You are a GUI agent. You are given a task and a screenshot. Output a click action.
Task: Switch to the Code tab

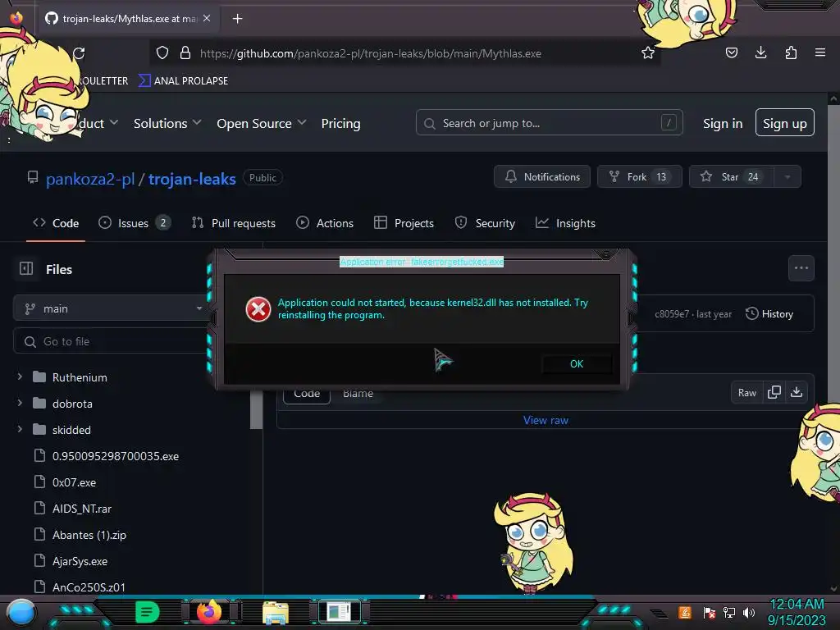(x=56, y=223)
